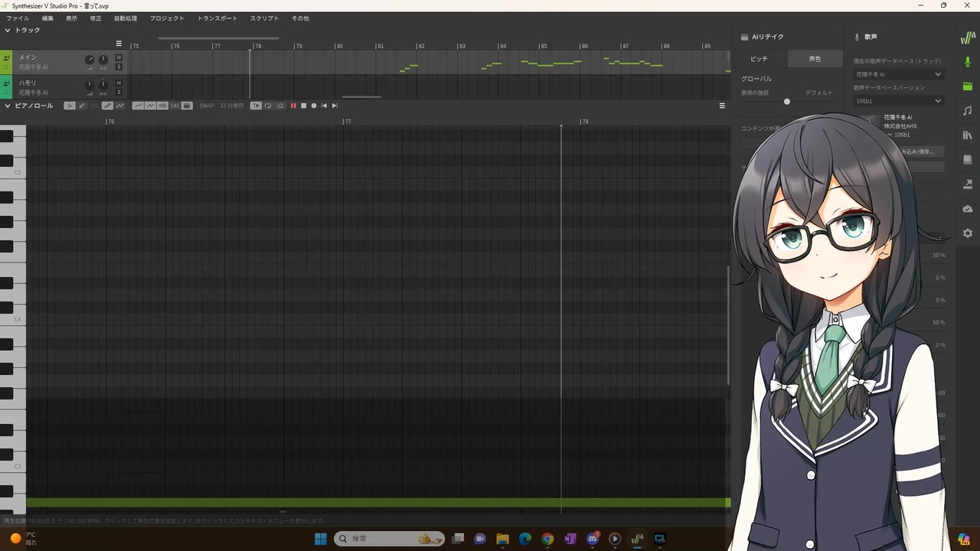Viewport: 980px width, 551px height.
Task: Open the voice (microphone) panel in sidebar
Action: pos(967,61)
